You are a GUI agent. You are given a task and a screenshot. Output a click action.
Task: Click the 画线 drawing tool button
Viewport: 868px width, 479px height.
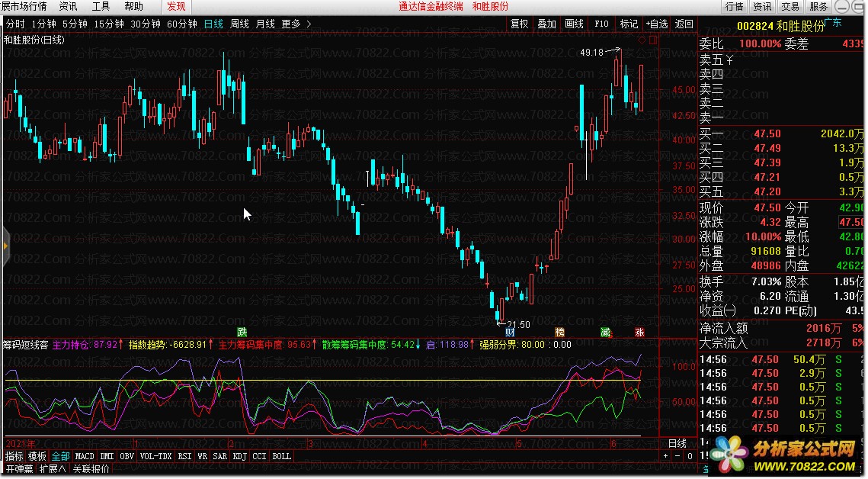click(x=574, y=24)
